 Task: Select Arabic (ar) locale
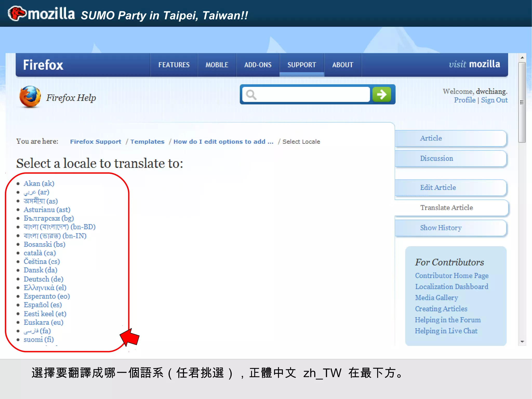36,192
